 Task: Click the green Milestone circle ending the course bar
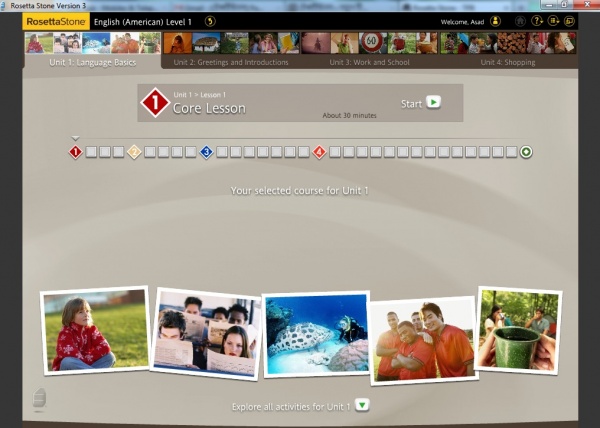click(x=526, y=152)
